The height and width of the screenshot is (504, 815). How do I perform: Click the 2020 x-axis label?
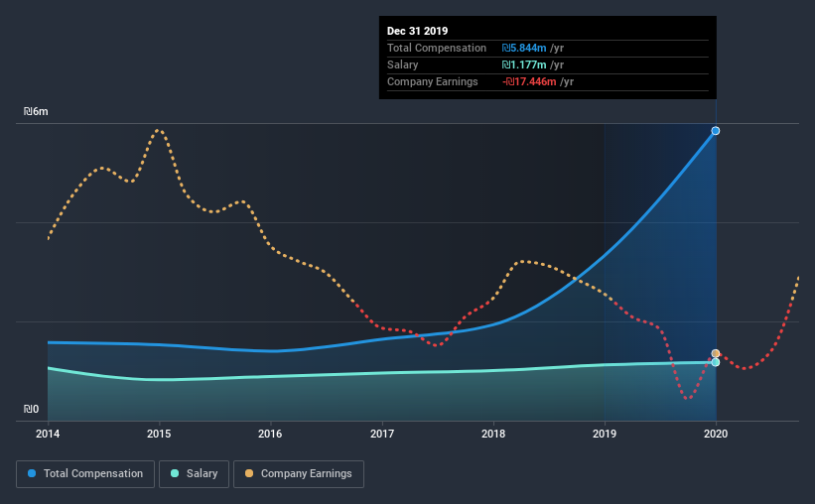point(715,434)
